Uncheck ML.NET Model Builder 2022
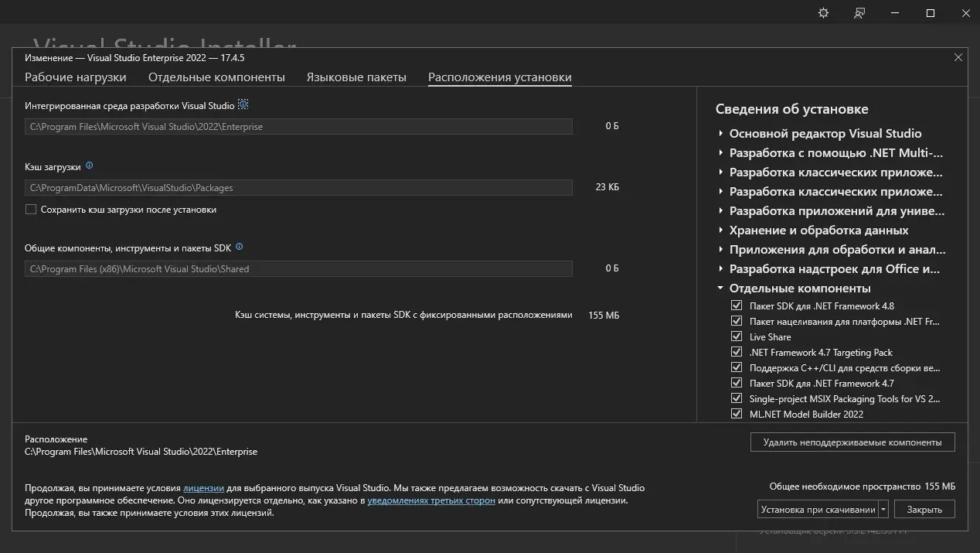The image size is (980, 553). [737, 414]
